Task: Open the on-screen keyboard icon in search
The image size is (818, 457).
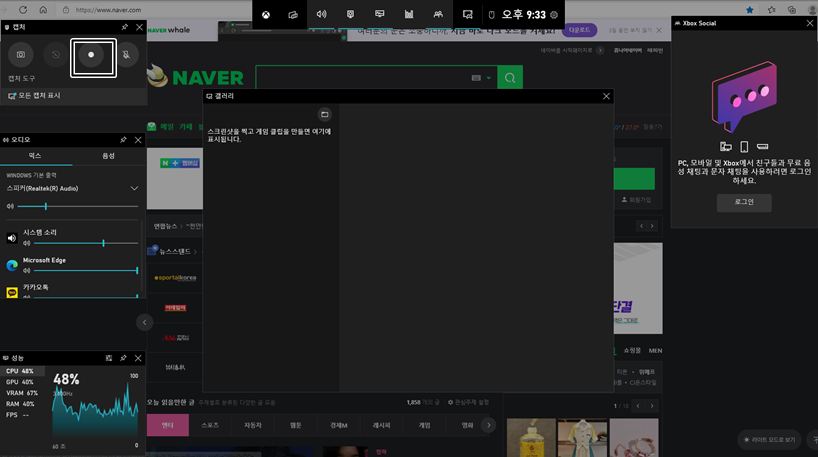Action: coord(476,78)
